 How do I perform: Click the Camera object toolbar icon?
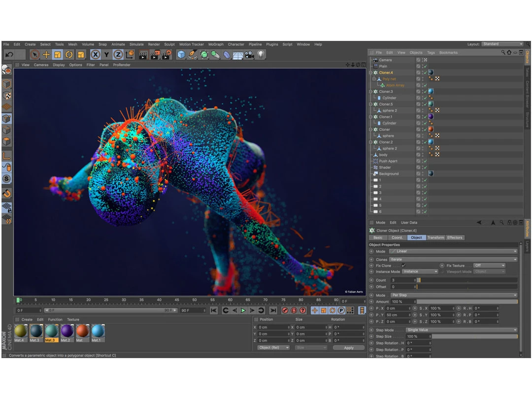pyautogui.click(x=249, y=55)
